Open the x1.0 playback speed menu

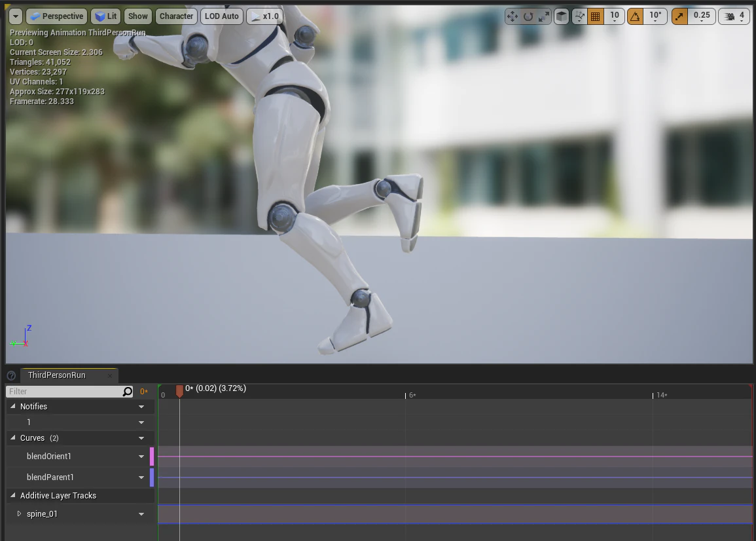[264, 16]
